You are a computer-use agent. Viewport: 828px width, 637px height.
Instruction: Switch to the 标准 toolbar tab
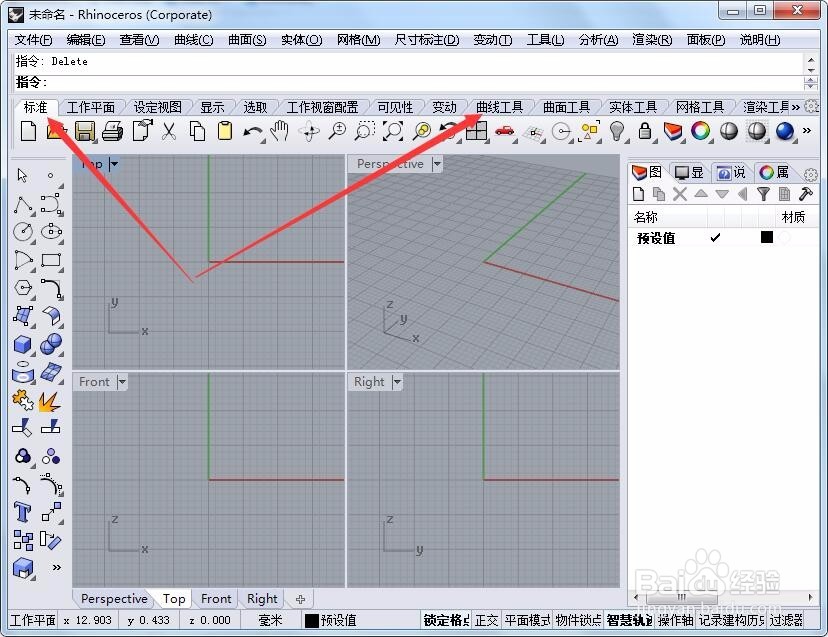tap(35, 108)
